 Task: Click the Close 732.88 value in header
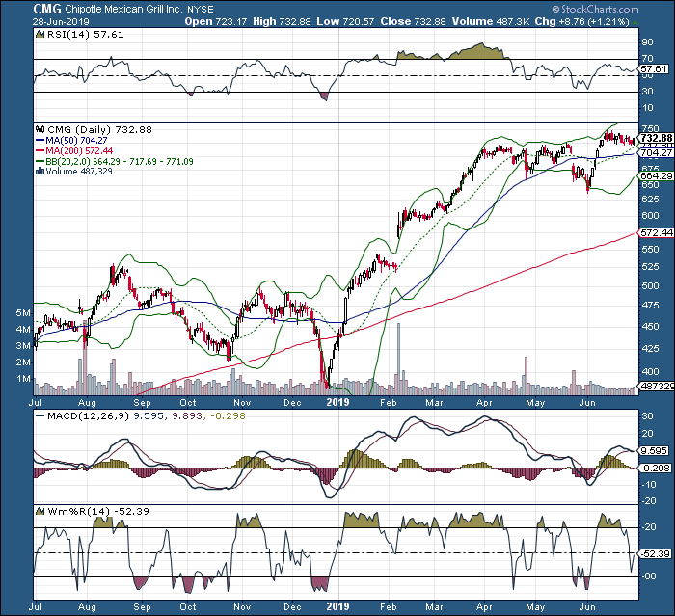(413, 22)
